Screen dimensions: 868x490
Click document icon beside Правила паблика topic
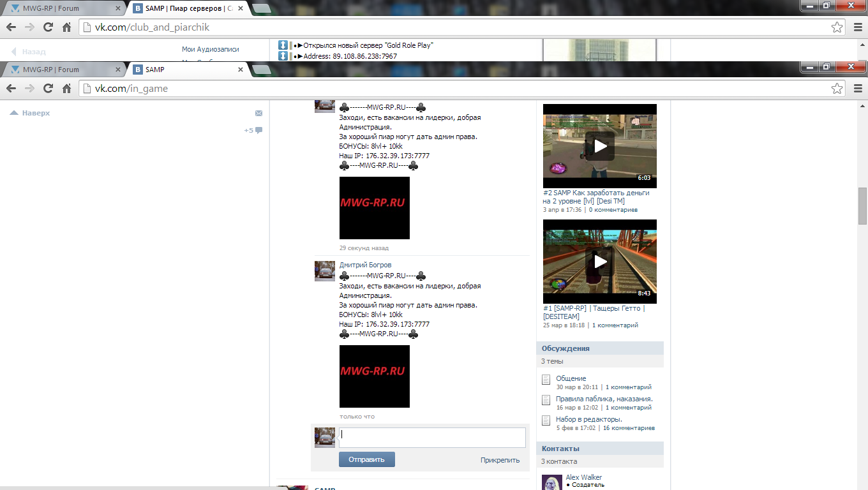click(x=546, y=400)
